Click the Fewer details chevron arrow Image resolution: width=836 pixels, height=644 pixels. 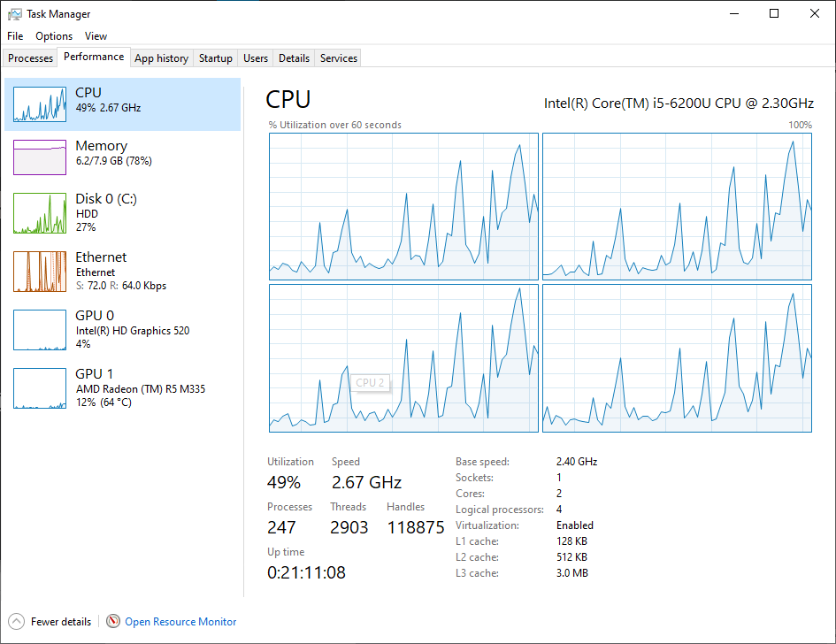[17, 622]
